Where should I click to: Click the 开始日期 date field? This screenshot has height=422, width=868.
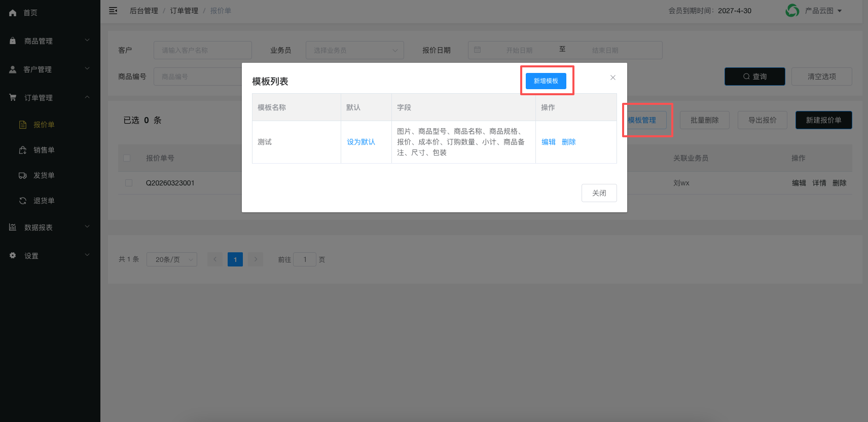tap(520, 50)
